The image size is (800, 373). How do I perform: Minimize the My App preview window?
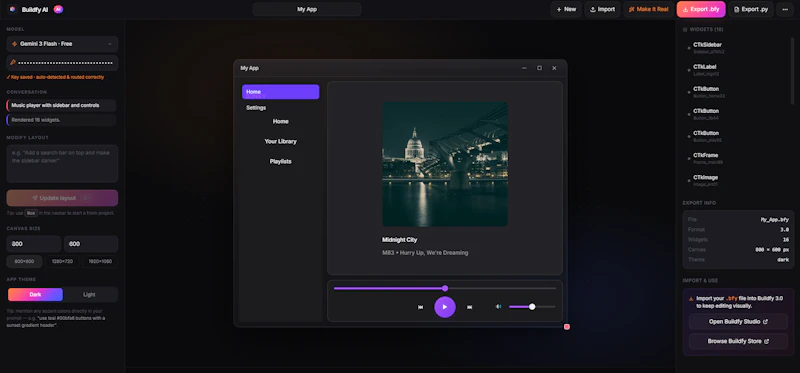click(524, 68)
